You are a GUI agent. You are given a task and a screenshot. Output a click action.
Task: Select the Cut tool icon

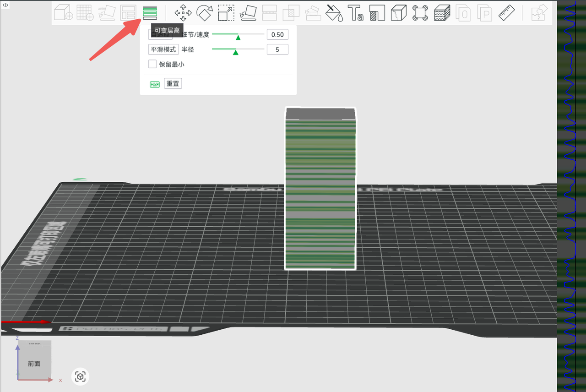tap(270, 12)
